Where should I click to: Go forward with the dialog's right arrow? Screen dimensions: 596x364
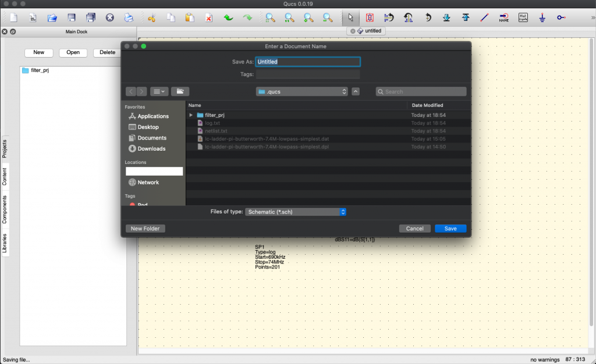pos(141,91)
